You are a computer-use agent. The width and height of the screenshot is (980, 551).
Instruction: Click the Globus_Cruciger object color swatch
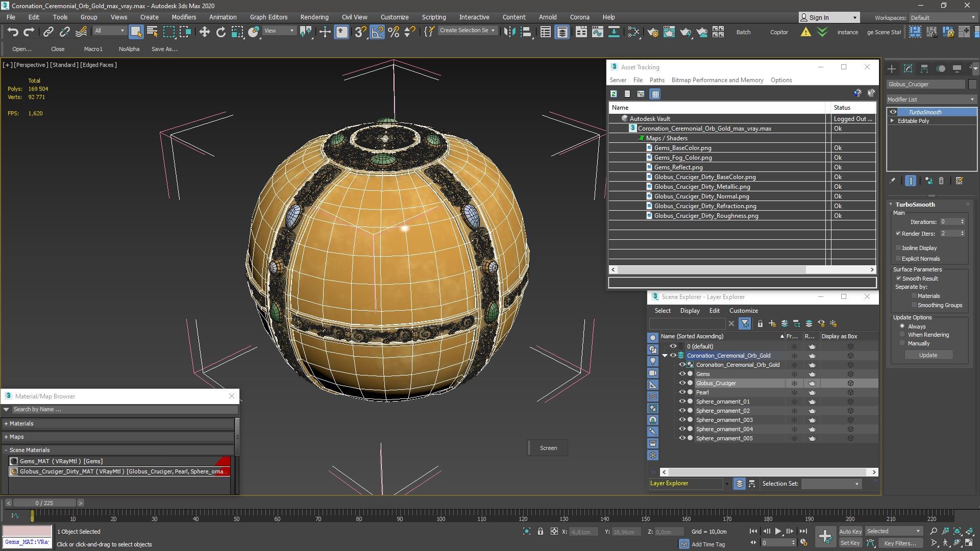point(972,84)
